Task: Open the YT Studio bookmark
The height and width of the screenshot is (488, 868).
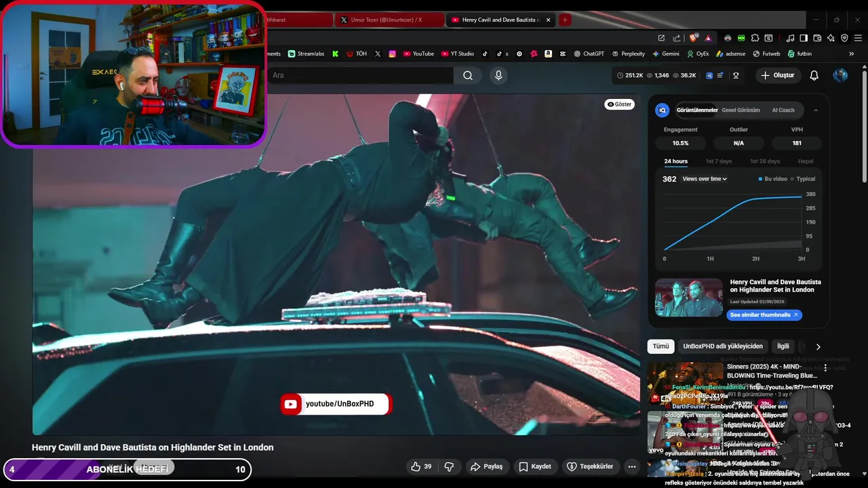Action: coord(458,54)
